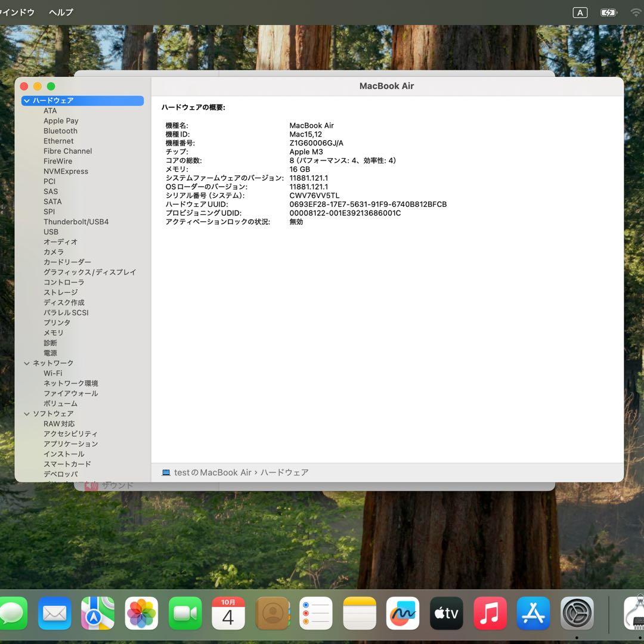Screen dimensions: 644x644
Task: Collapse the ハードウェア section
Action: point(27,101)
